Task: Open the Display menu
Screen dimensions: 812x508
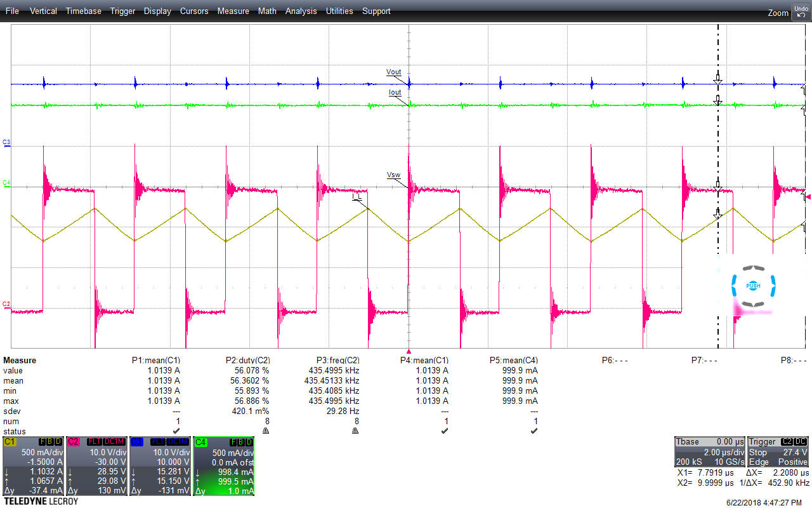Action: [x=157, y=11]
